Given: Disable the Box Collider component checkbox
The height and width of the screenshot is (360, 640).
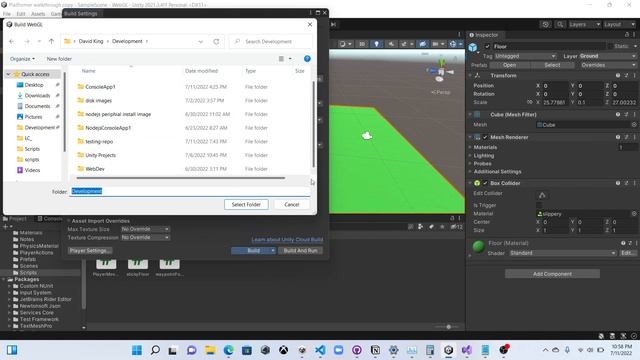Looking at the screenshot, I should pos(485,183).
